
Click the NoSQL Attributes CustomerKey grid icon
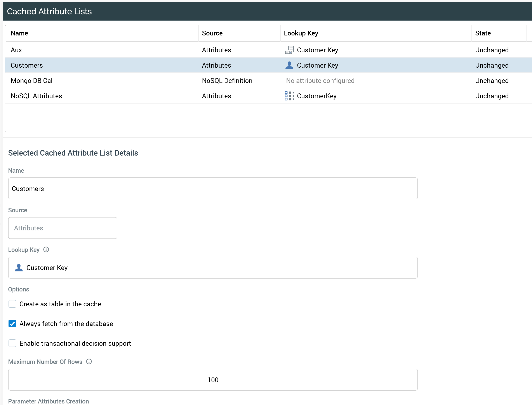289,96
